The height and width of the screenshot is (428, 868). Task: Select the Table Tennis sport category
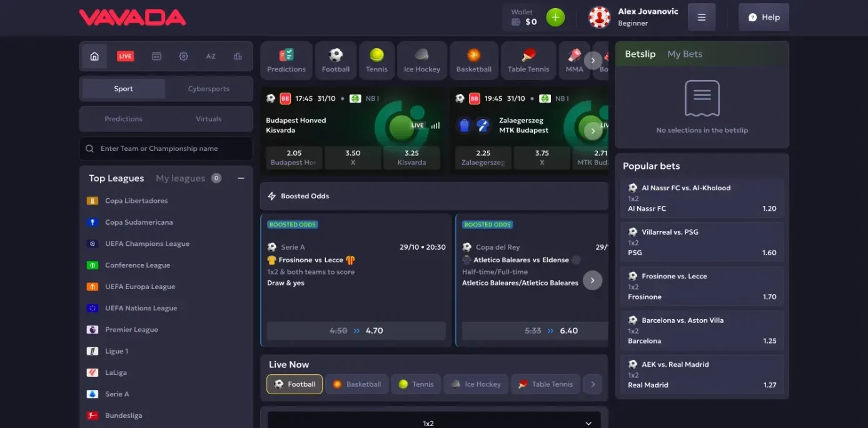tap(528, 61)
